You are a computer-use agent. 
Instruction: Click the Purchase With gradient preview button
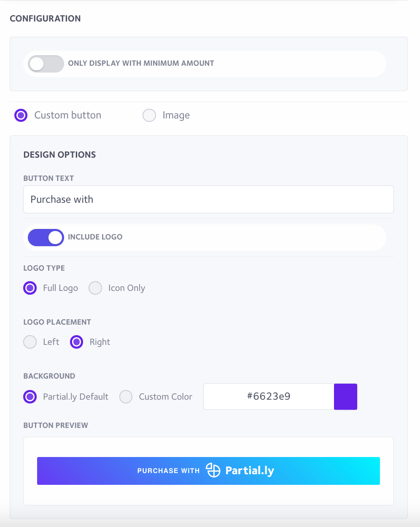208,471
